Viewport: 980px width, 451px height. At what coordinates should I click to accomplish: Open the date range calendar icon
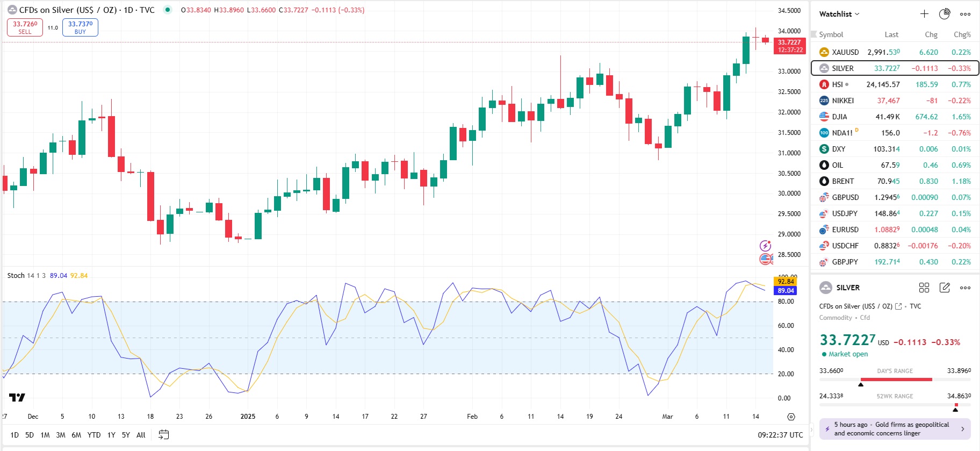point(164,435)
